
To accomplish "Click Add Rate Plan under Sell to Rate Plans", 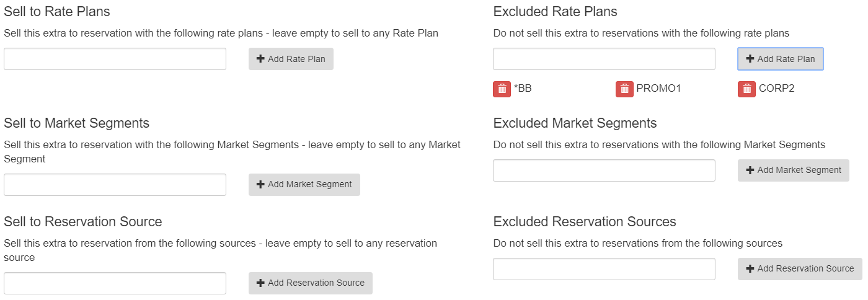I will click(x=291, y=59).
